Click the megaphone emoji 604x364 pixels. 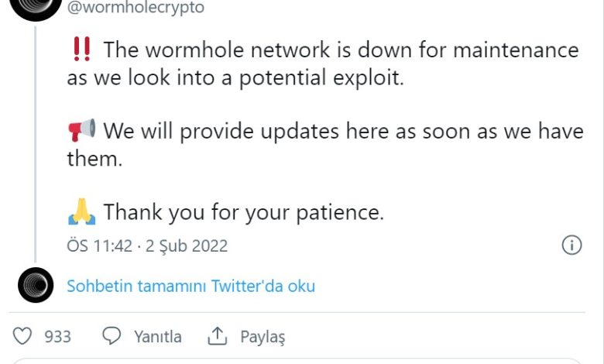tap(81, 130)
